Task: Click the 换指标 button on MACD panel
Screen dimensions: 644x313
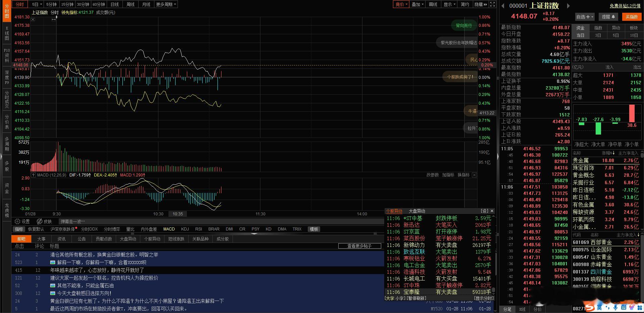Action: tap(463, 175)
